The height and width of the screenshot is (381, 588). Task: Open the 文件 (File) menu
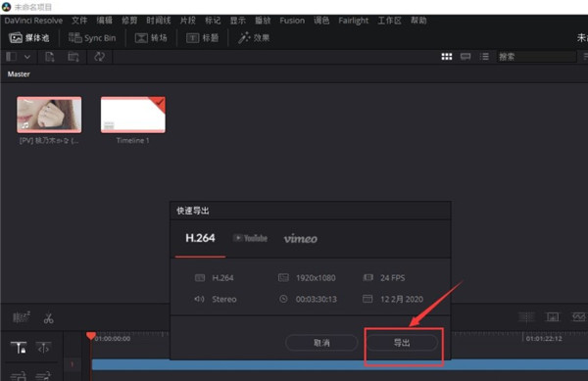tap(79, 21)
